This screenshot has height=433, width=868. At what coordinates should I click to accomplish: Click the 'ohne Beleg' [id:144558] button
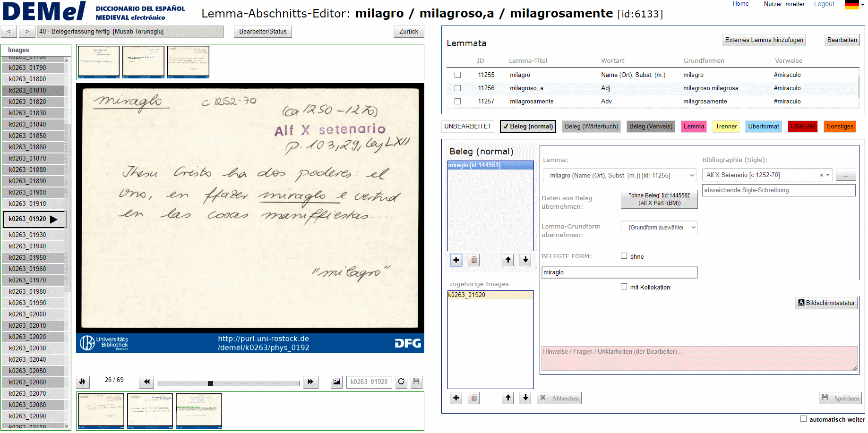[x=659, y=199]
